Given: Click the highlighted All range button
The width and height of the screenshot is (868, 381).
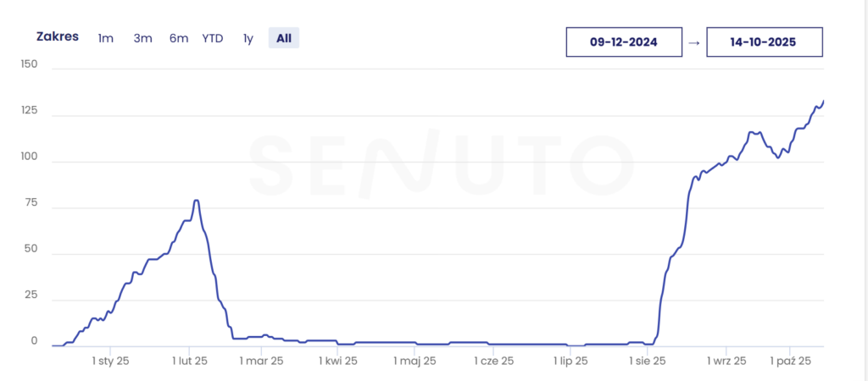Looking at the screenshot, I should point(284,38).
